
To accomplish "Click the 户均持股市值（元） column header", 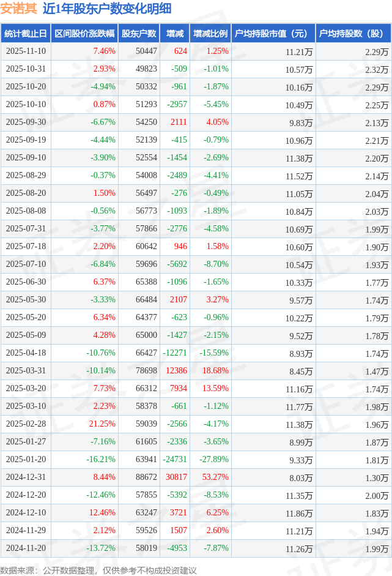I will 273,34.
